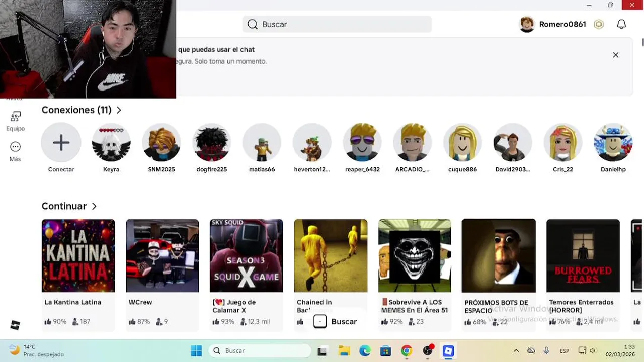644x362 pixels.
Task: Click the 90% rating under La Kantina Latina
Action: point(55,322)
